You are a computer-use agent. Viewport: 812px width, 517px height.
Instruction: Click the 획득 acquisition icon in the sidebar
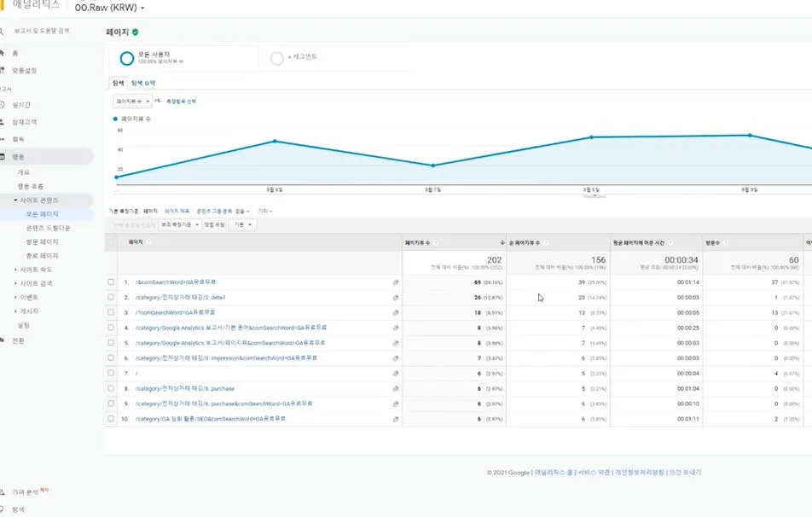coord(2,139)
